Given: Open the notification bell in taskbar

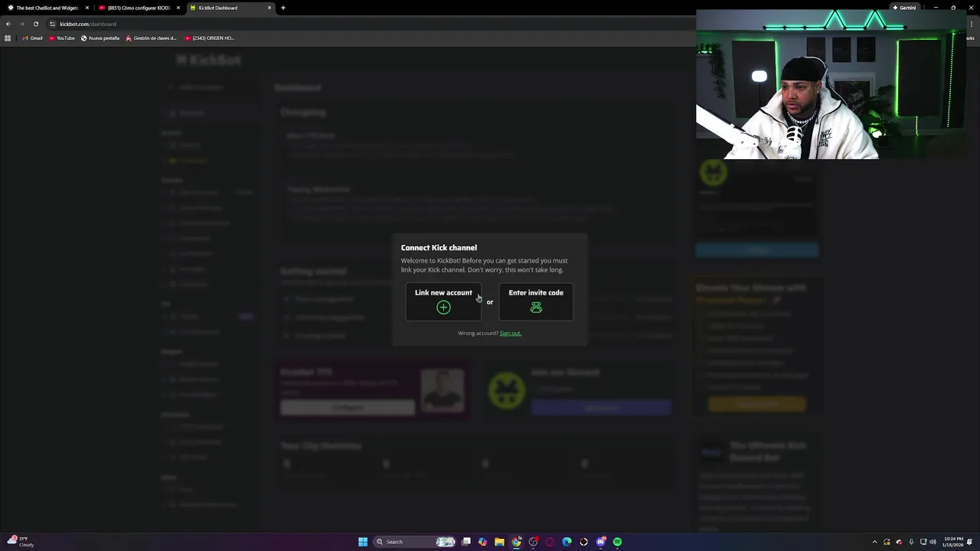Looking at the screenshot, I should [971, 542].
